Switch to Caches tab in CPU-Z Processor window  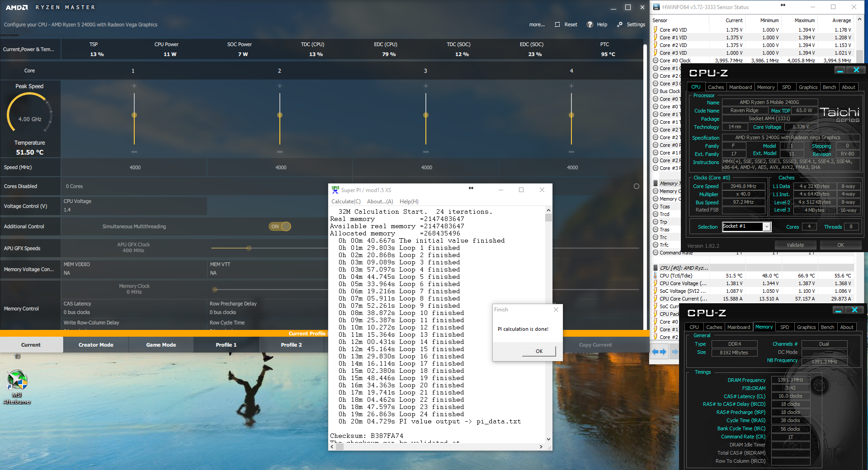[x=716, y=87]
